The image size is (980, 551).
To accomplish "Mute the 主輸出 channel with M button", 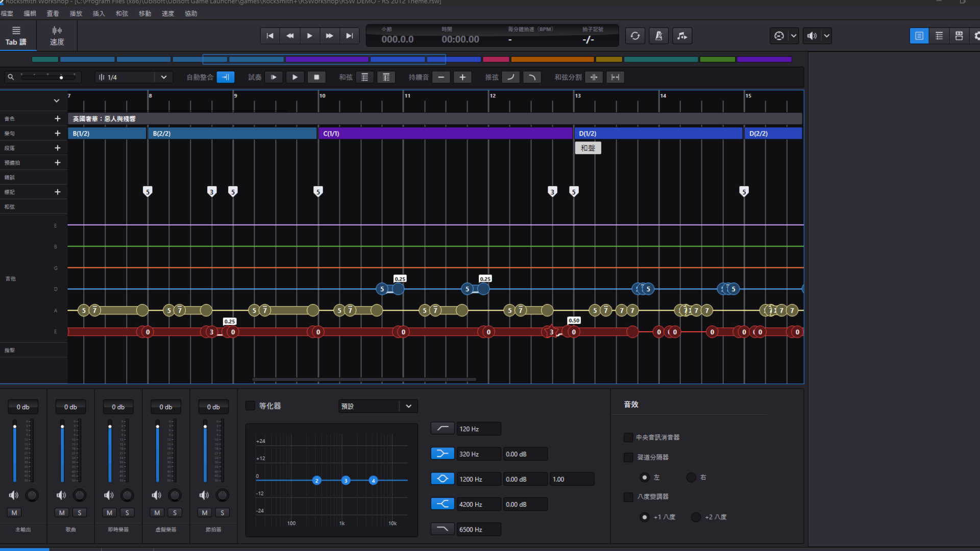I will pyautogui.click(x=14, y=513).
